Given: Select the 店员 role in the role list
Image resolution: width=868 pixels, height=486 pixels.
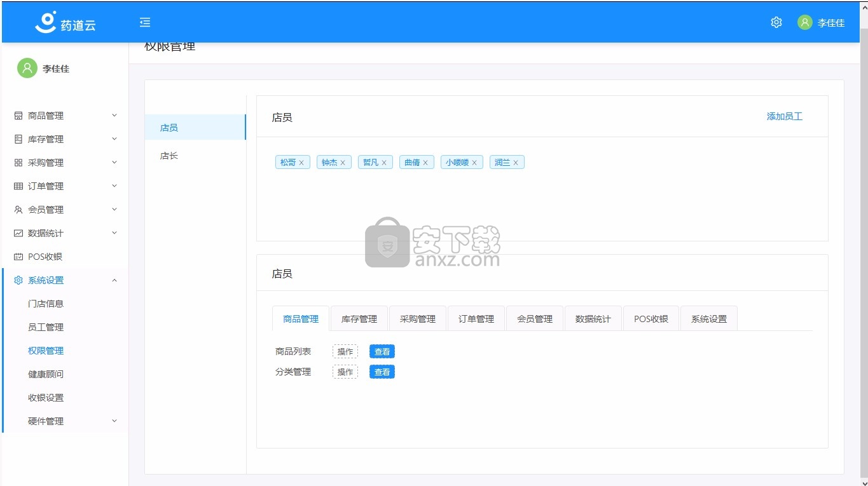Looking at the screenshot, I should coord(195,127).
